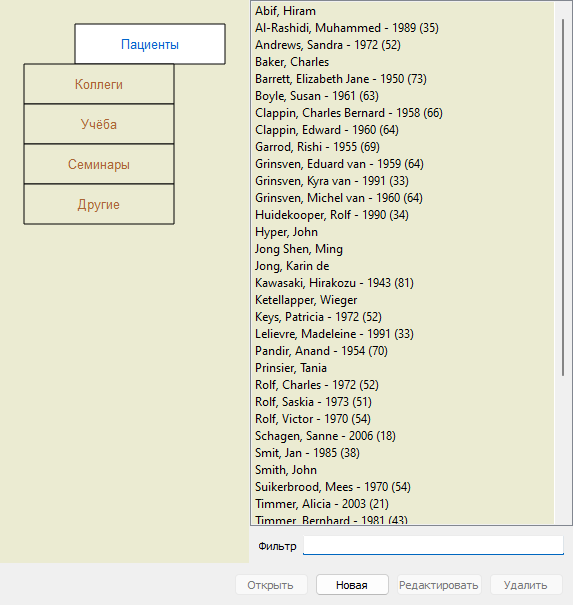Click the patient list vertical scrollbar
Screen dimensions: 573x605
[x=563, y=197]
